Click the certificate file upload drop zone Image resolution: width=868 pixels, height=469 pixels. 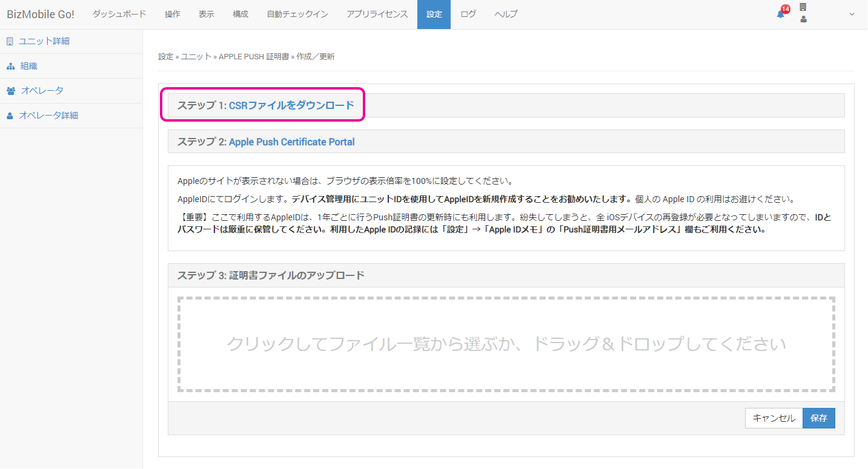(506, 344)
